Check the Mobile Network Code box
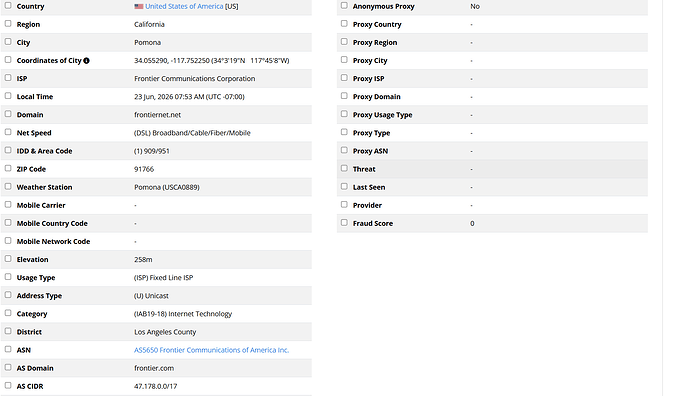 click(x=8, y=241)
